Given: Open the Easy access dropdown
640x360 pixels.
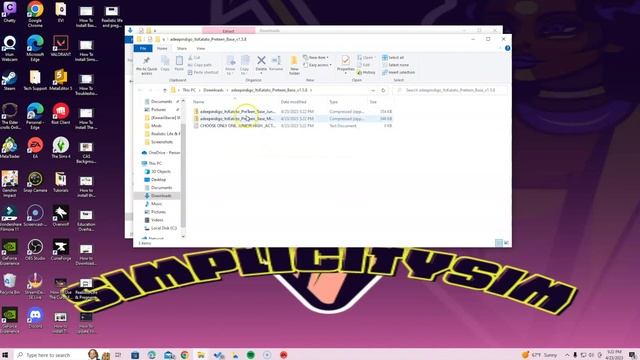Looking at the screenshot, I should 317,65.
